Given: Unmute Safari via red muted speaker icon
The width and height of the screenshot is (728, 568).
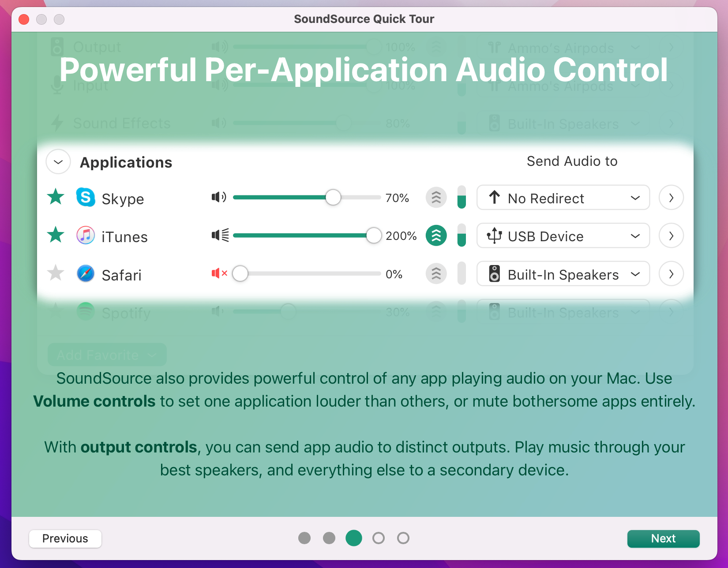Looking at the screenshot, I should click(219, 273).
